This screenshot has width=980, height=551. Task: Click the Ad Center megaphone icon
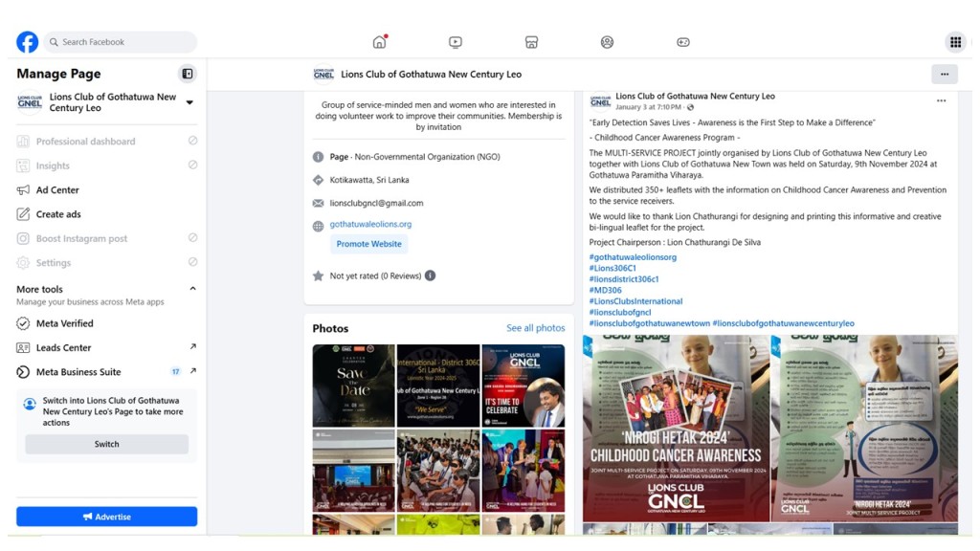pyautogui.click(x=23, y=190)
